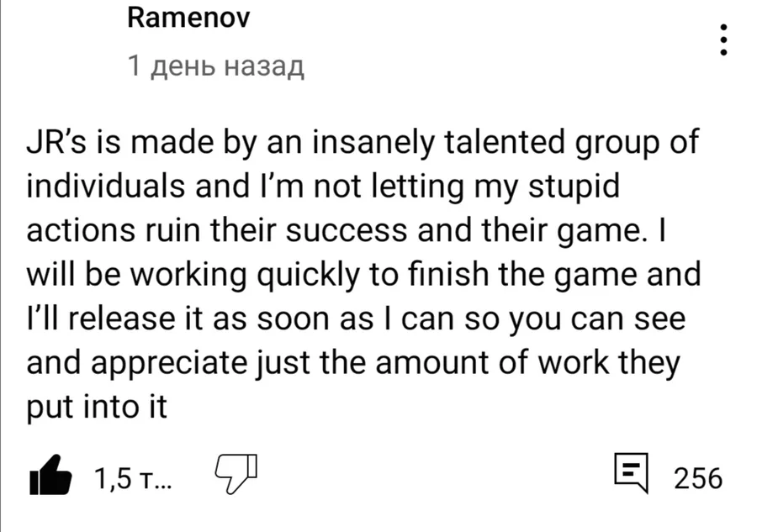Open the three-dot comment options menu
The width and height of the screenshot is (757, 532).
(723, 40)
